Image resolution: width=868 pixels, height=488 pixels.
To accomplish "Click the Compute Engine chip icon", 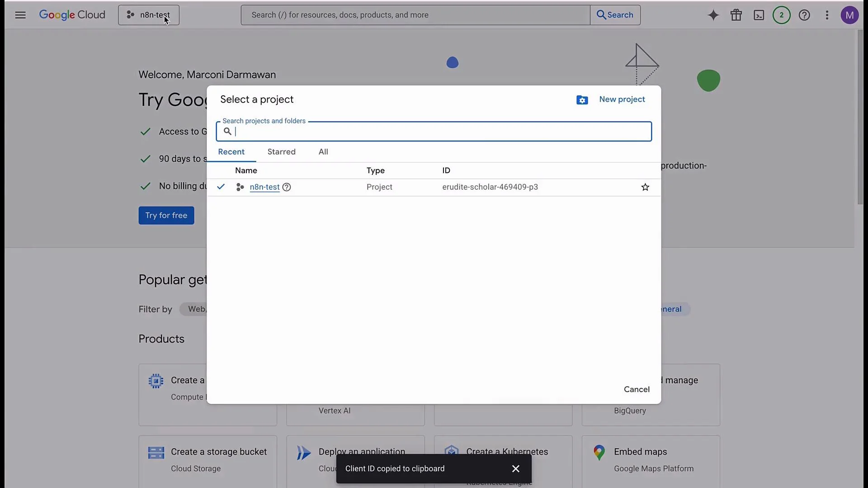I will coord(156,381).
